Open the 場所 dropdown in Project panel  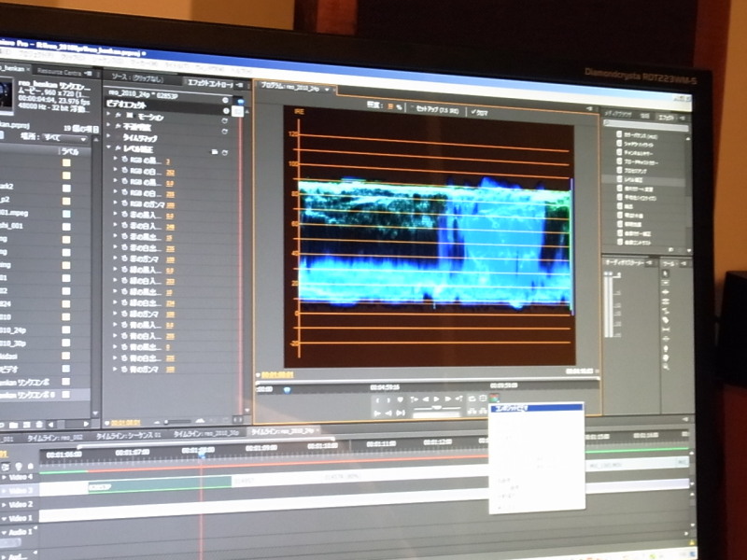pos(64,138)
